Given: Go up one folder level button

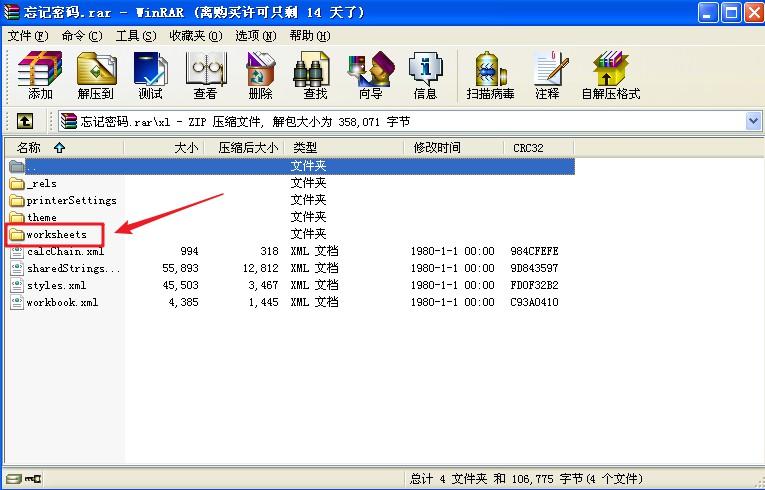Looking at the screenshot, I should pos(25,121).
